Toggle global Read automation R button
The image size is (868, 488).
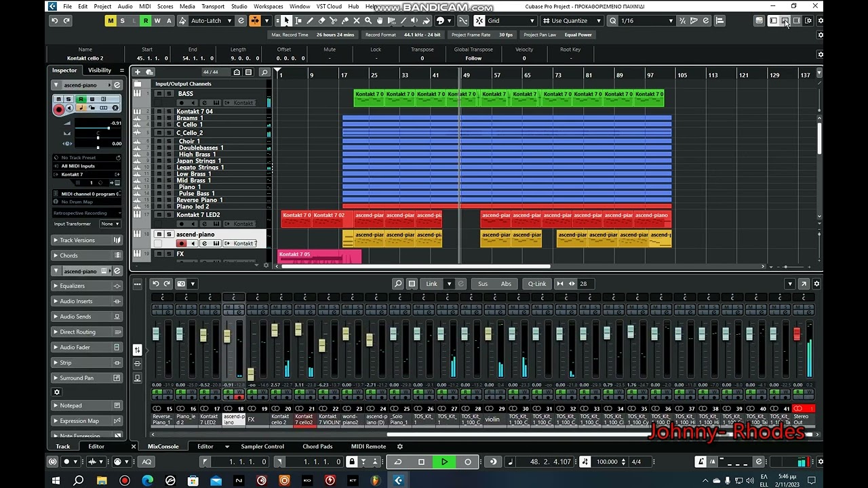coord(145,21)
